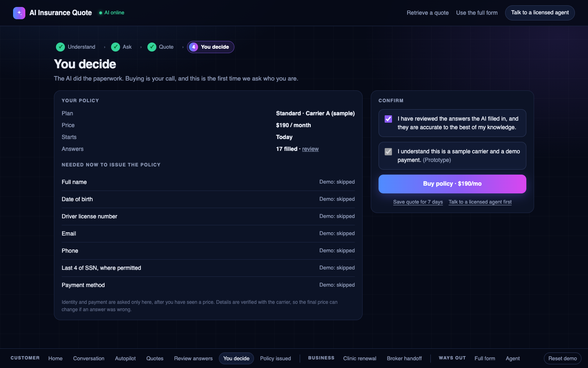Viewport: 588px width, 368px height.
Task: Click the Phone row label
Action: 70,251
